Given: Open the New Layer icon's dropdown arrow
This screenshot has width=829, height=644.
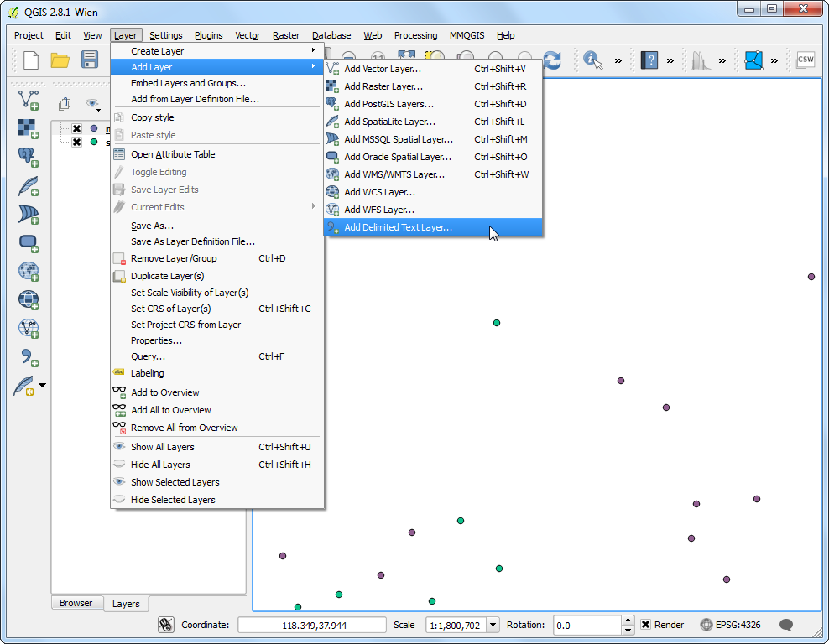Looking at the screenshot, I should tap(42, 386).
